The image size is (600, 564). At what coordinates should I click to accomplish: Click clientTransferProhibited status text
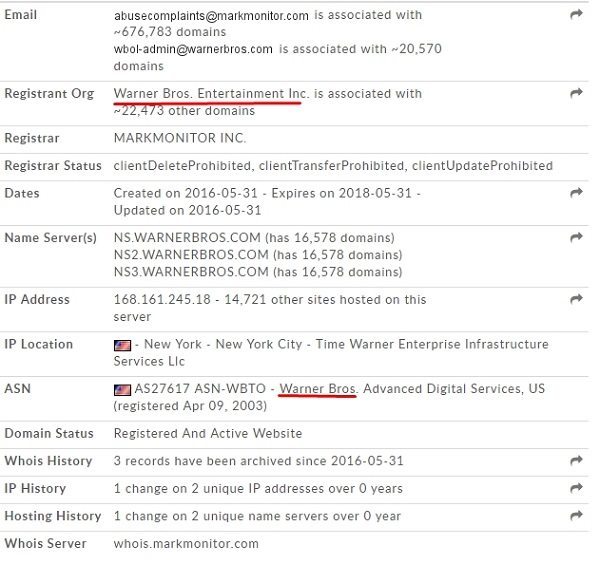pyautogui.click(x=331, y=166)
